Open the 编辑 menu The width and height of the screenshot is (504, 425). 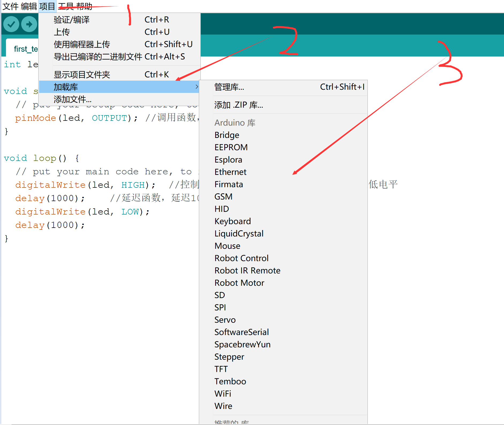click(28, 6)
